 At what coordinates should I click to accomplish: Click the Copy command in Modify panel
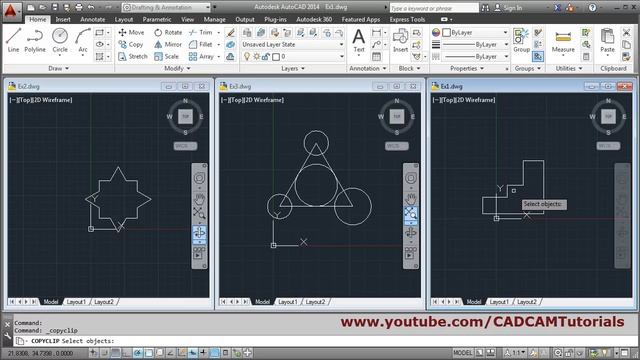131,44
